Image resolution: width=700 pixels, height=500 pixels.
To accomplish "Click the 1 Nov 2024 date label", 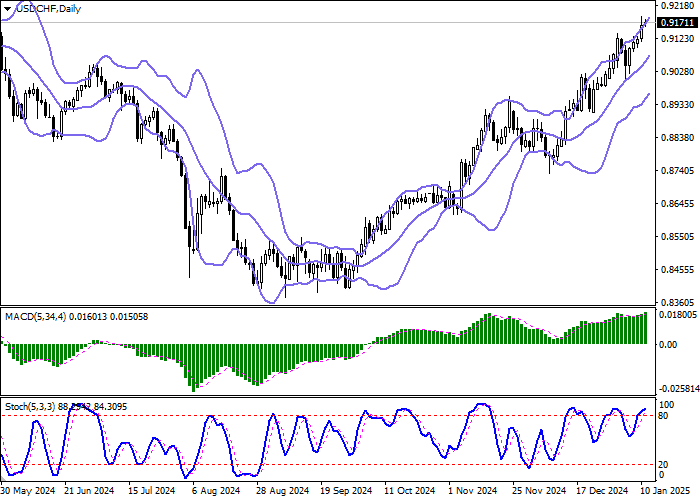I will coord(472,492).
